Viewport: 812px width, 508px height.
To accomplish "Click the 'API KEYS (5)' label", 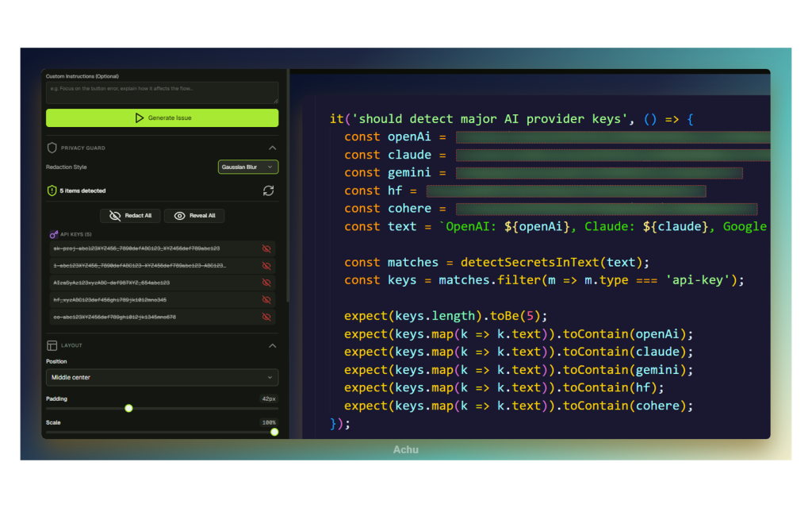I will click(75, 234).
